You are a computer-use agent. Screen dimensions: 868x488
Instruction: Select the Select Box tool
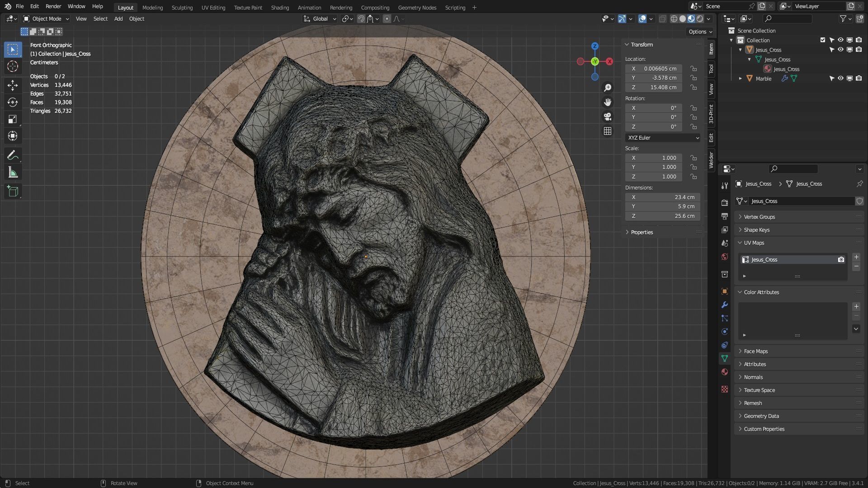pyautogui.click(x=13, y=49)
